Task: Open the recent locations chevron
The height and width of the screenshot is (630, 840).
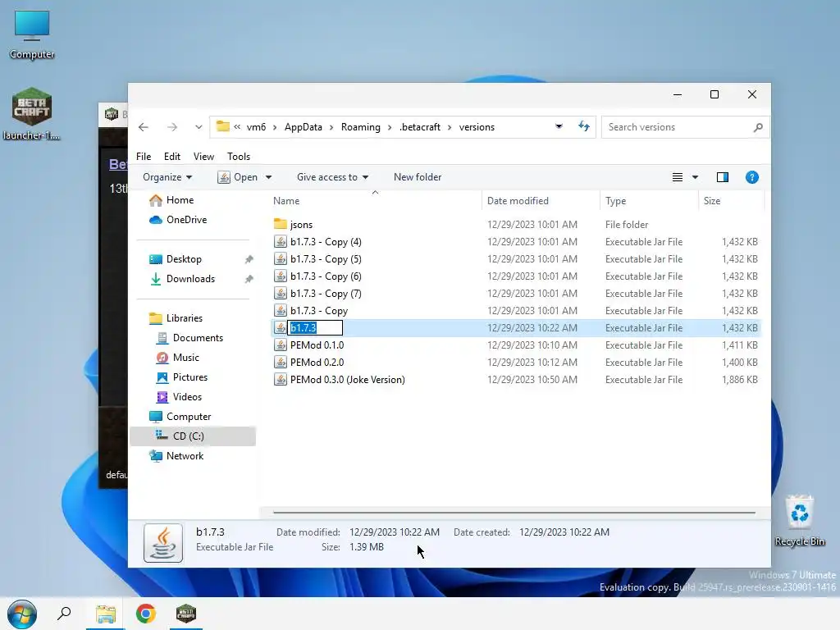Action: (x=199, y=127)
